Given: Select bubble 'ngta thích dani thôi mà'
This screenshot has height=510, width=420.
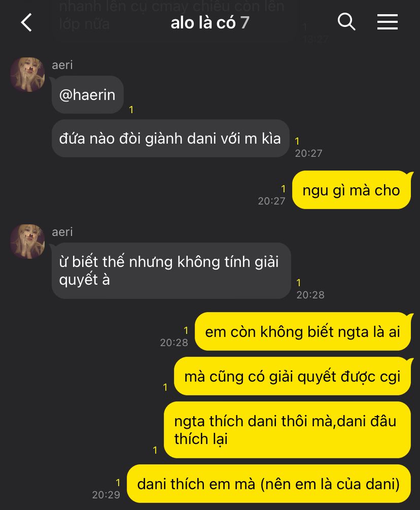Looking at the screenshot, I should [288, 430].
